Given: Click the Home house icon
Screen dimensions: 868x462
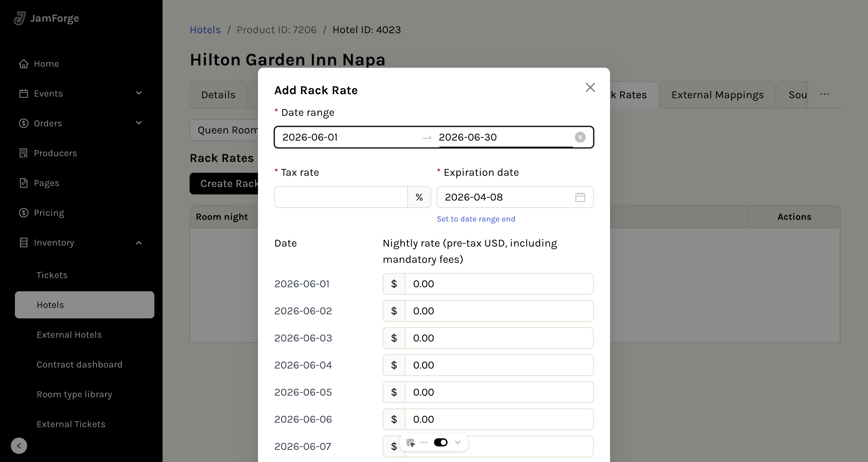Looking at the screenshot, I should [23, 64].
